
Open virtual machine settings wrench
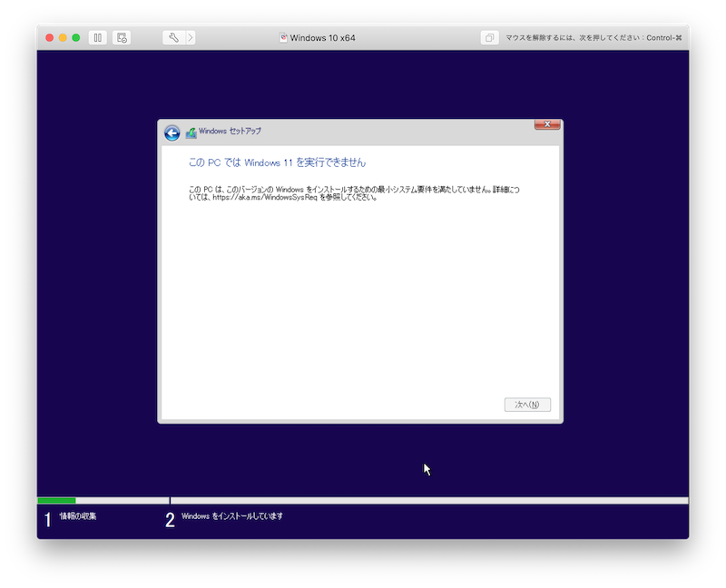click(x=174, y=37)
